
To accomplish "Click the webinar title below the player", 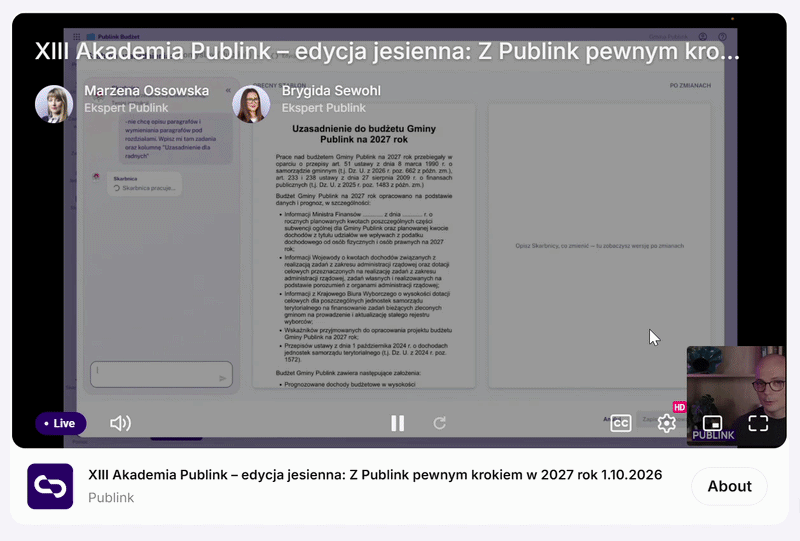I will [x=375, y=475].
